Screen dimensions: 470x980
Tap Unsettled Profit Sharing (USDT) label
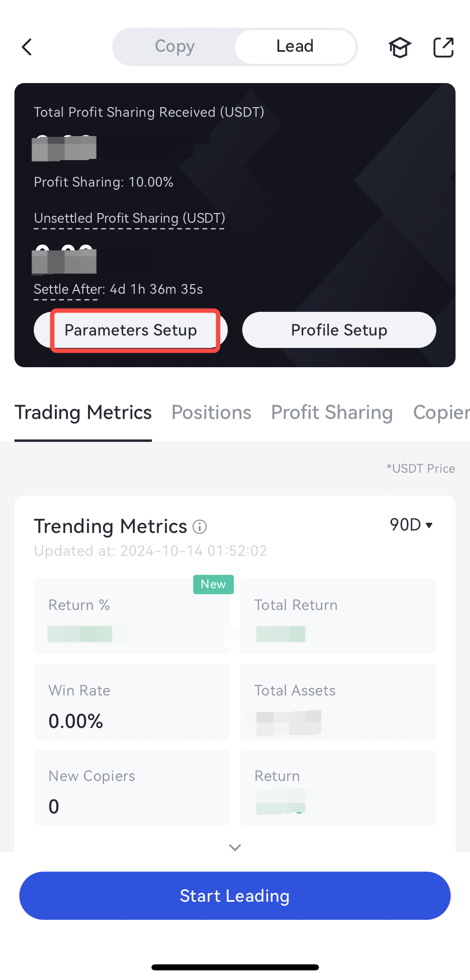129,218
